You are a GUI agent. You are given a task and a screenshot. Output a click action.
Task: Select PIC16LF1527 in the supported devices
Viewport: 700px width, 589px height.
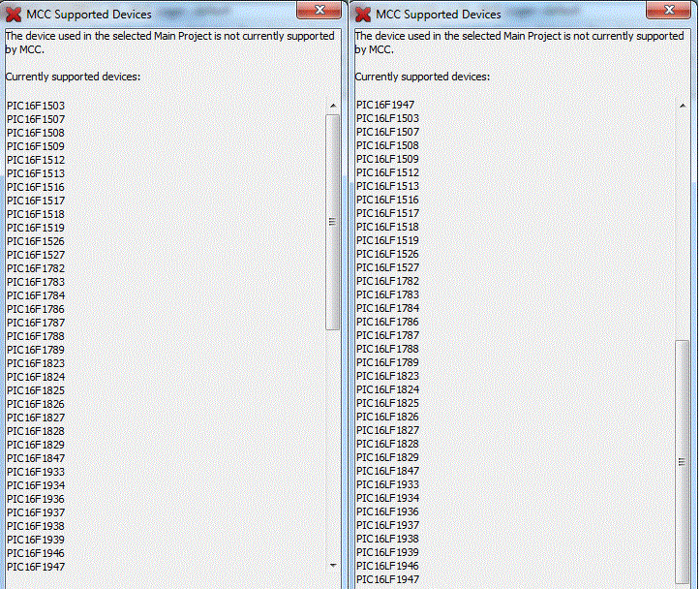click(388, 267)
